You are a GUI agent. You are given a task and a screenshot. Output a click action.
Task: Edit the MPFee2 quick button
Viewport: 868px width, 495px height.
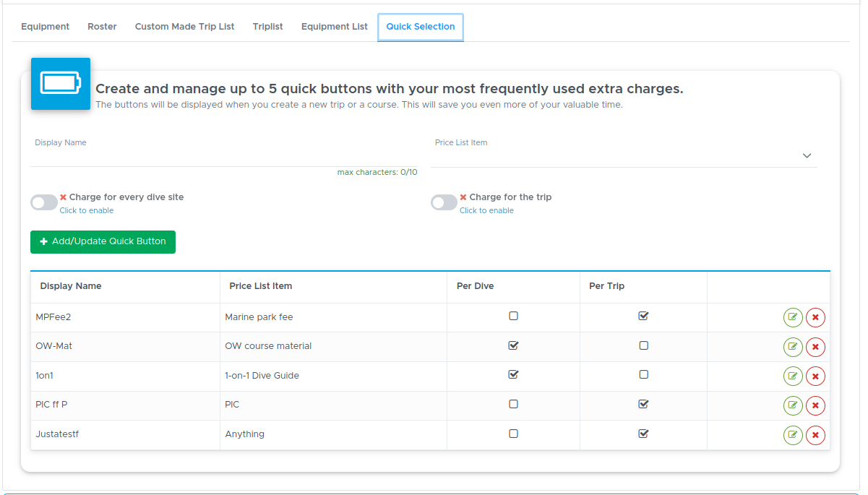click(793, 318)
